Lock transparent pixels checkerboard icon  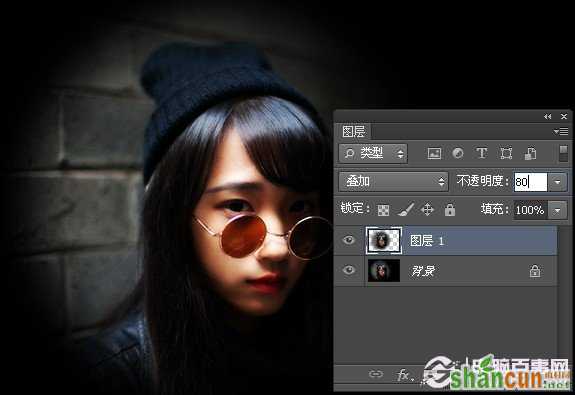tap(384, 210)
